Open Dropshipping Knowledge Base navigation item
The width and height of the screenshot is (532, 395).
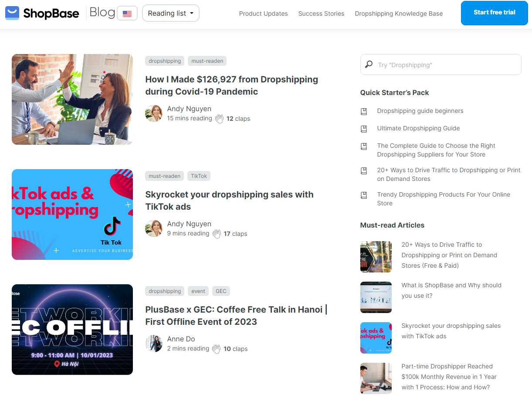(x=399, y=14)
